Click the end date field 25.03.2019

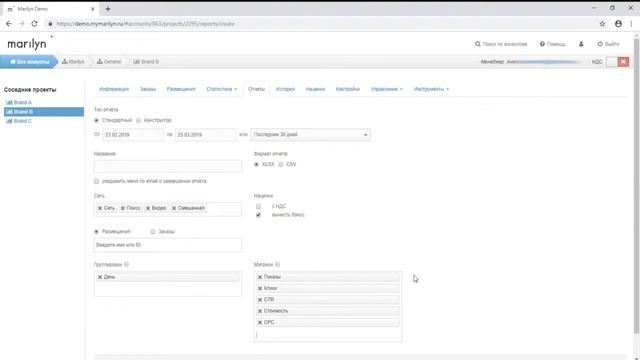[206, 135]
